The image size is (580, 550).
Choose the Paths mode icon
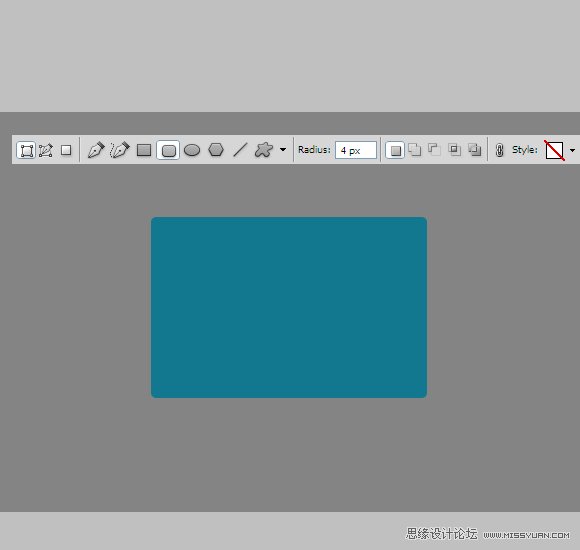click(45, 150)
